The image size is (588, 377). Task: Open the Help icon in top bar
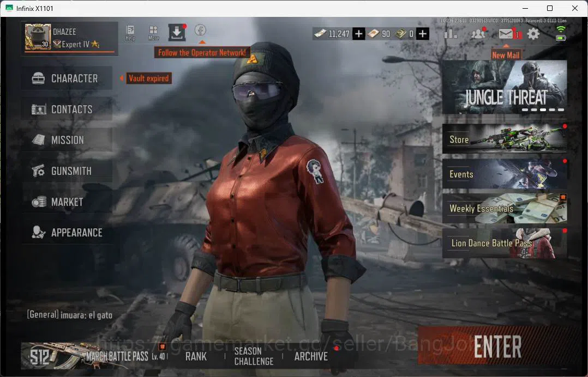pyautogui.click(x=130, y=33)
